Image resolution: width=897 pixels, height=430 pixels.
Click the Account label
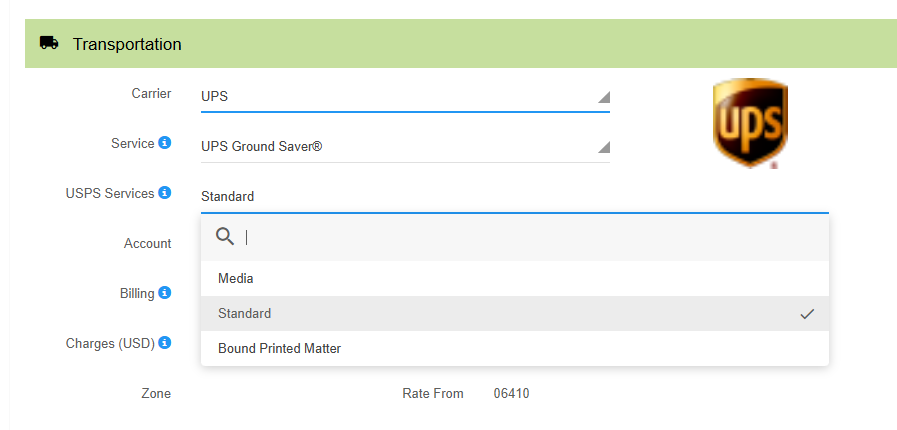point(148,244)
